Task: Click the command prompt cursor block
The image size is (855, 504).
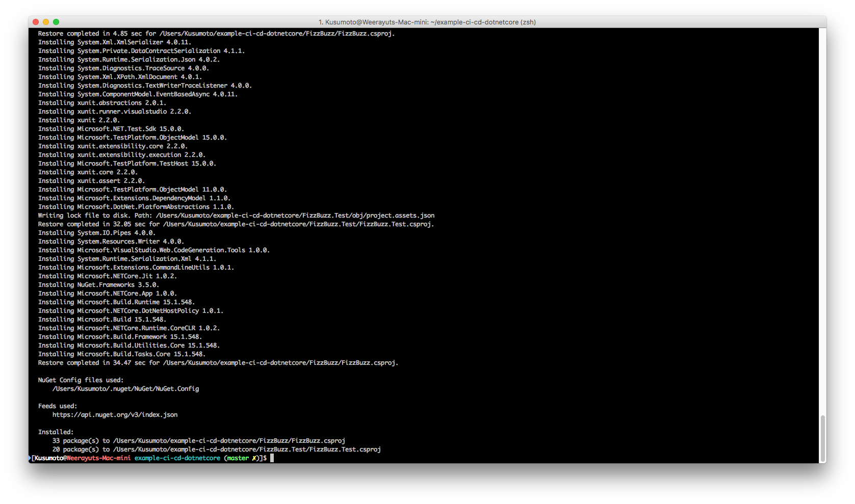Action: [x=272, y=458]
